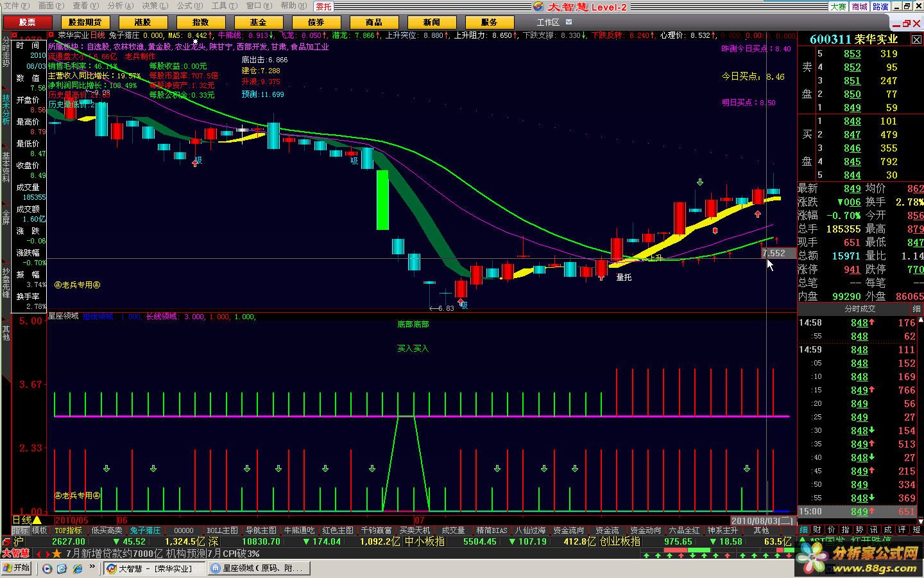Select the 牛熊通吃 indicator tab

299,530
